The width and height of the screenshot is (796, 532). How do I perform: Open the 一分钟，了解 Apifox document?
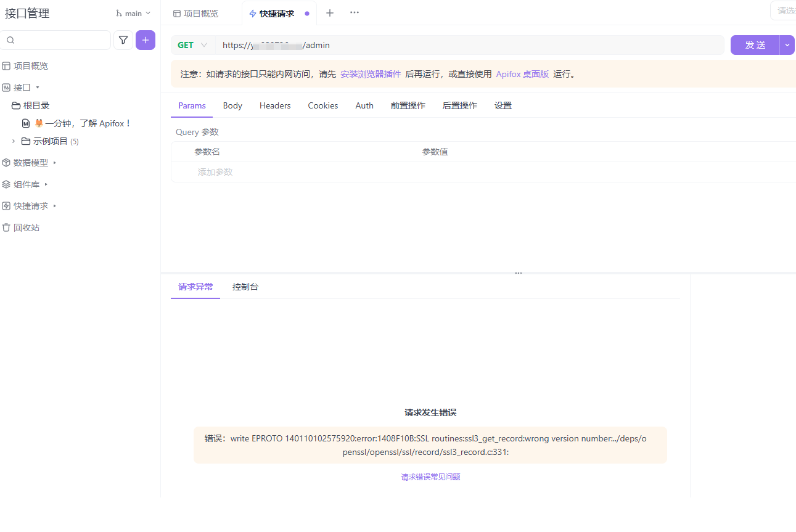88,123
